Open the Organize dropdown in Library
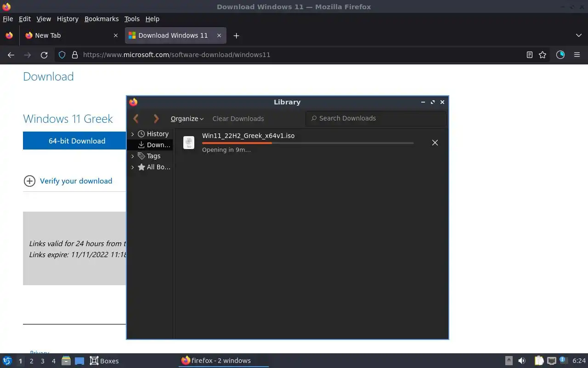This screenshot has height=368, width=588. click(187, 119)
